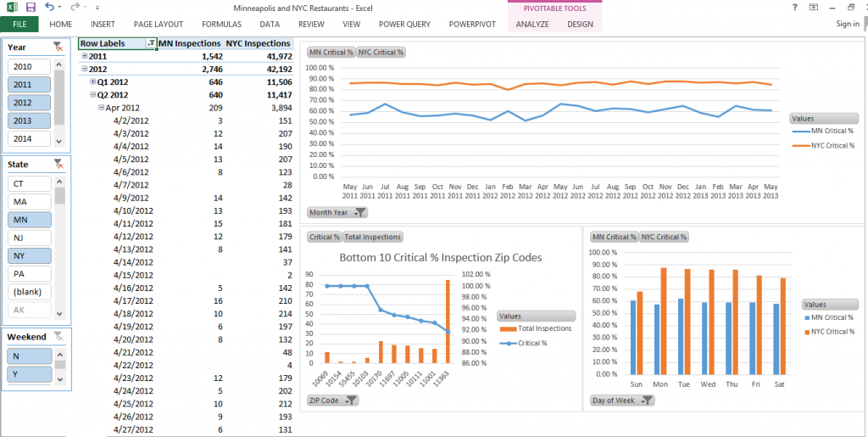Click the Sign in link

click(x=848, y=24)
